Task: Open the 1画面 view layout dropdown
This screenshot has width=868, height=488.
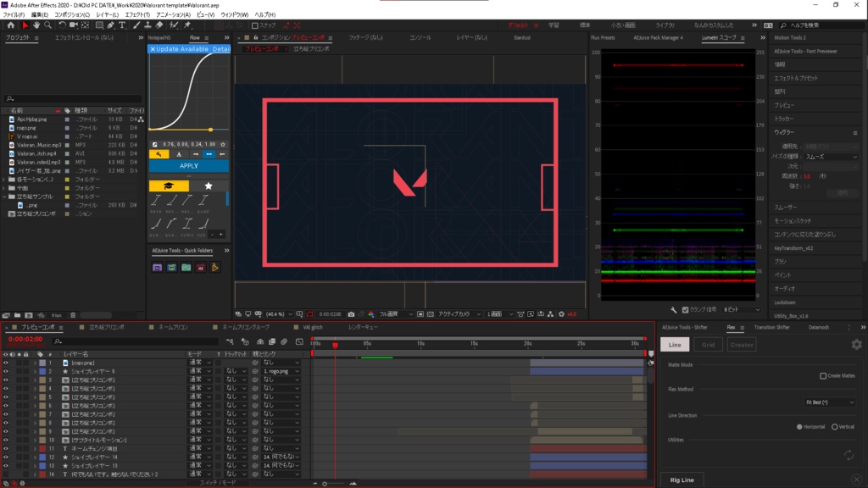Action: [499, 314]
